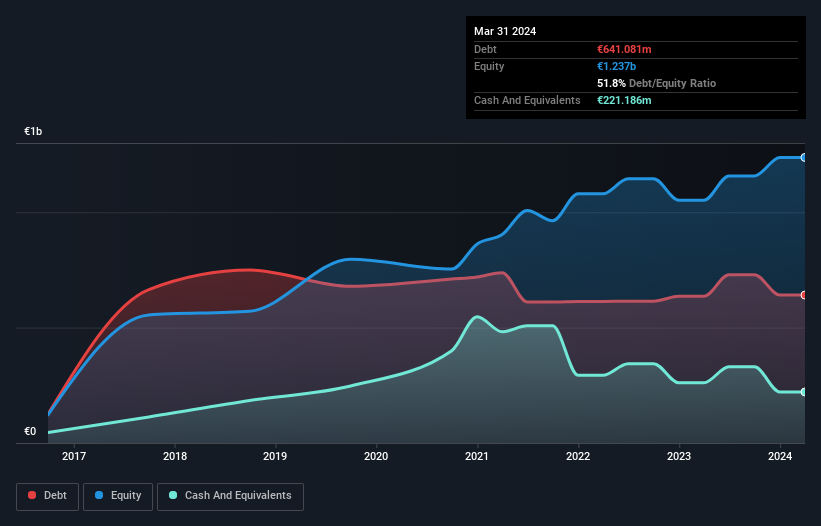Click the Equity label in tooltip

coord(489,66)
